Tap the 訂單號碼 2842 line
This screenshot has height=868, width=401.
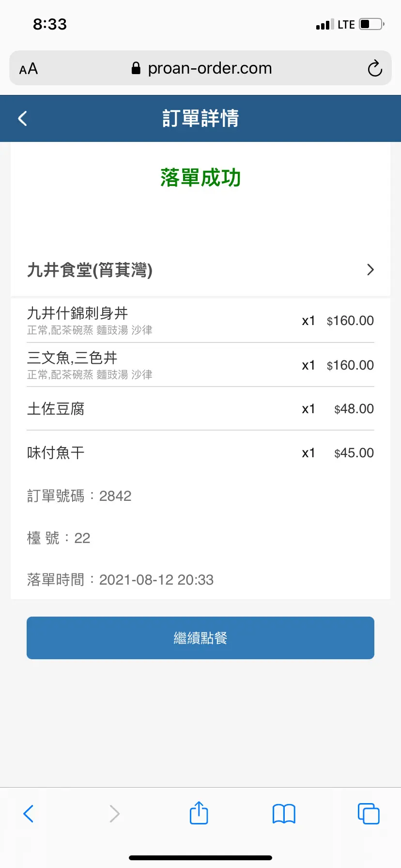click(79, 496)
